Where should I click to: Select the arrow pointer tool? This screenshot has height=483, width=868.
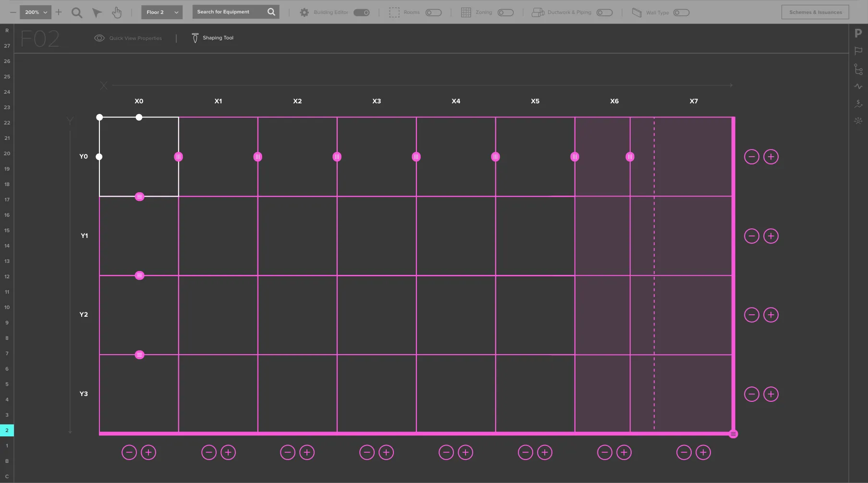[97, 12]
